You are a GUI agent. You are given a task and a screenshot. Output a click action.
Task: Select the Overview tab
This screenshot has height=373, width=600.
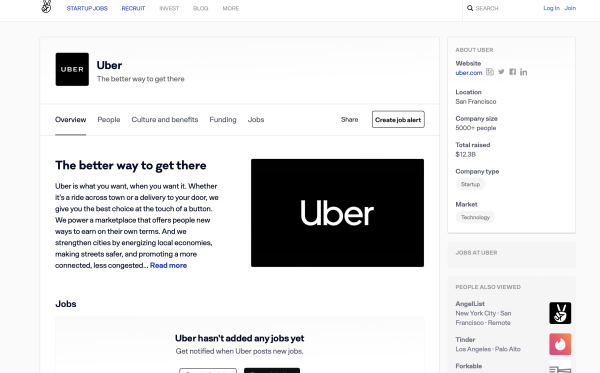70,120
